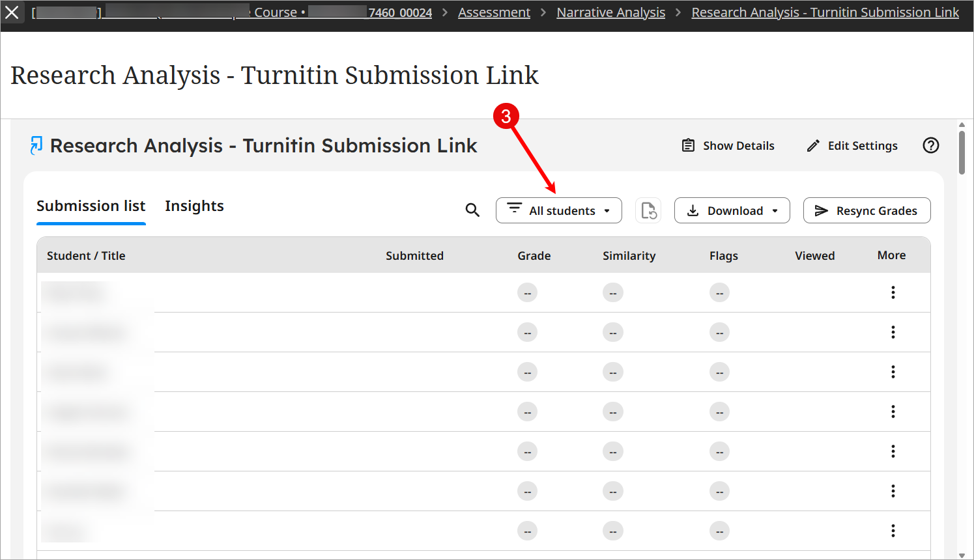Open the Download dropdown

click(x=732, y=210)
